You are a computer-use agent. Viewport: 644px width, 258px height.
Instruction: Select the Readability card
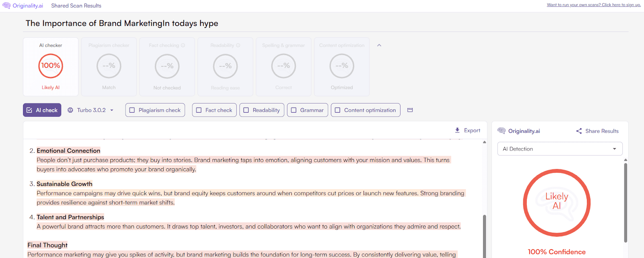pyautogui.click(x=225, y=67)
